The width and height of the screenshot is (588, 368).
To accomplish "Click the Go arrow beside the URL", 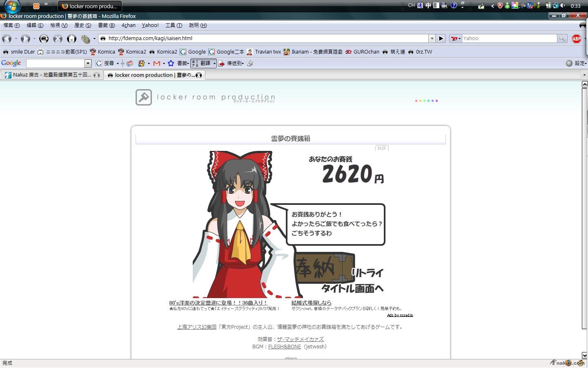I will click(x=441, y=38).
